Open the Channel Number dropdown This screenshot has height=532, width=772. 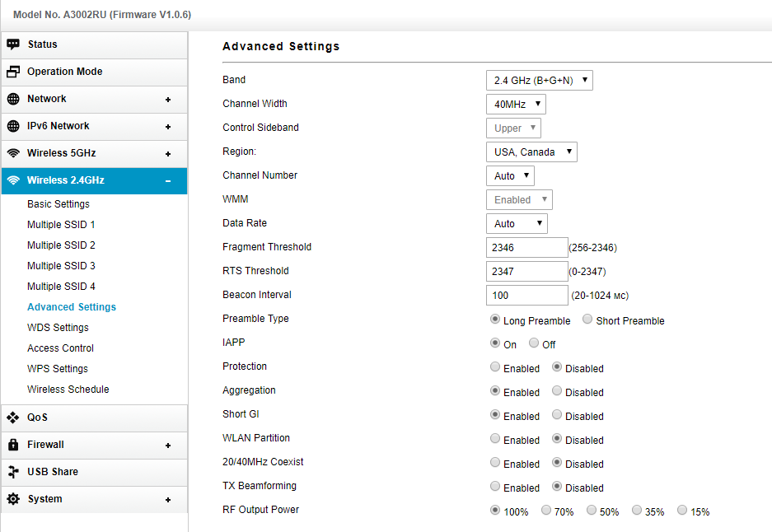pos(510,175)
